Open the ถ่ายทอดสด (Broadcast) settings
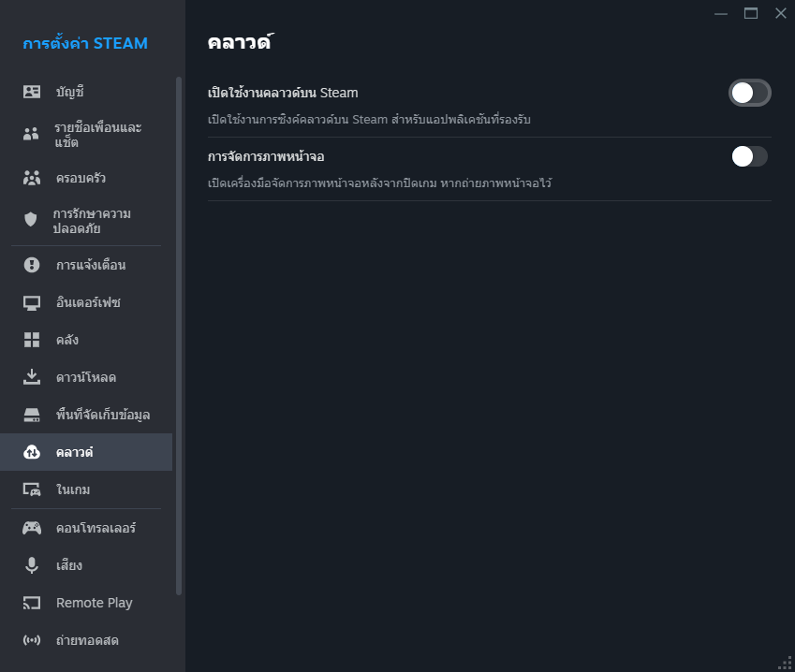795x672 pixels. tap(87, 640)
